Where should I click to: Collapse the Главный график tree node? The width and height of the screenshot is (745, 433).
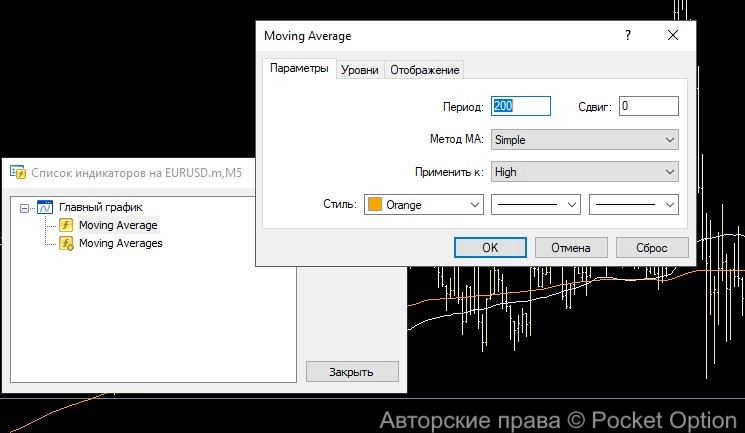coord(25,208)
